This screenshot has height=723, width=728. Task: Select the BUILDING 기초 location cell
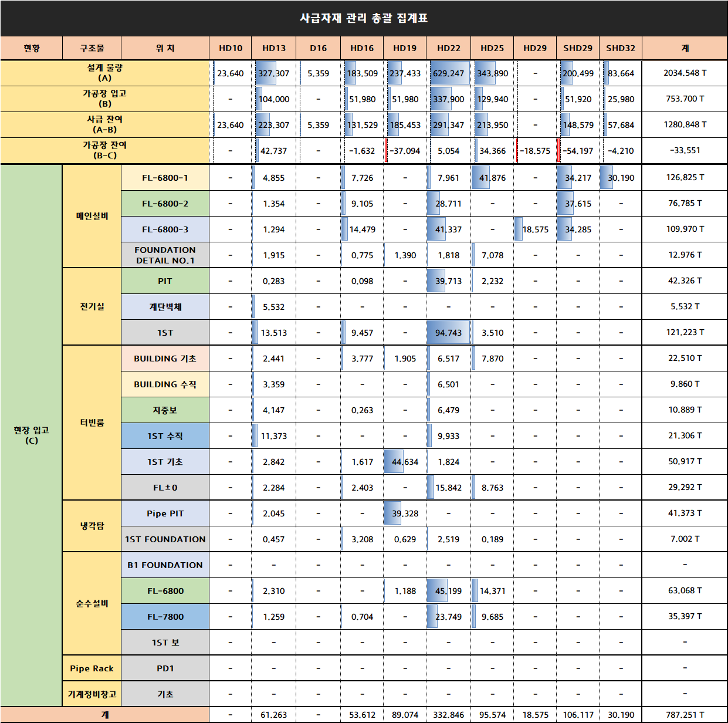165,359
